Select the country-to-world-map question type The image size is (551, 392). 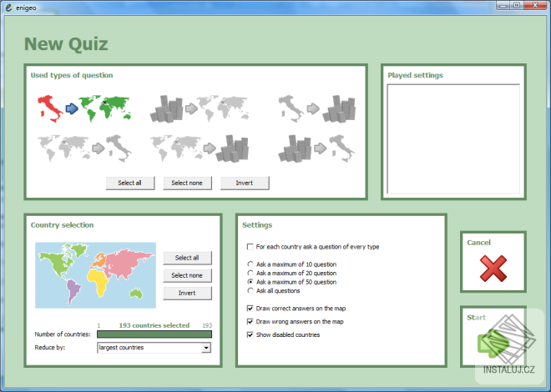click(x=84, y=108)
